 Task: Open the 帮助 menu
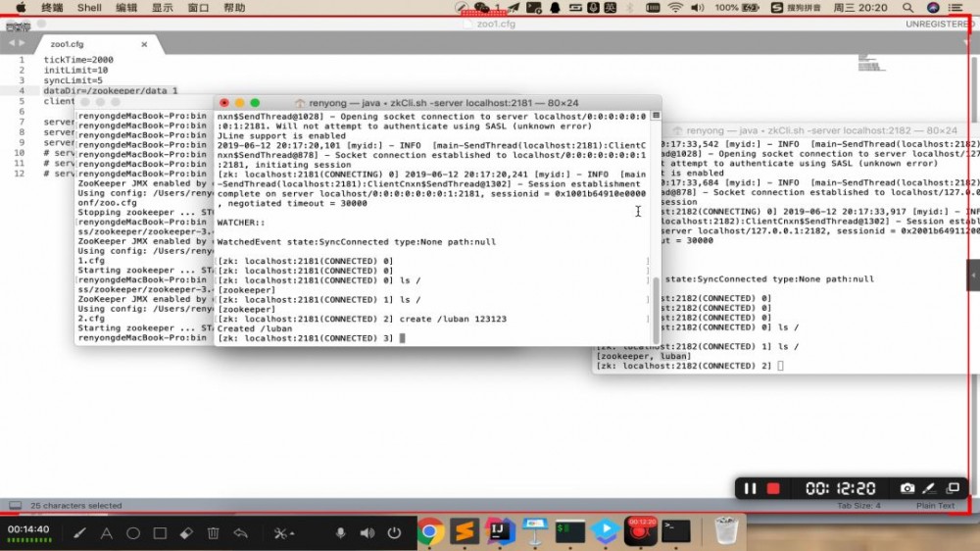pyautogui.click(x=234, y=8)
